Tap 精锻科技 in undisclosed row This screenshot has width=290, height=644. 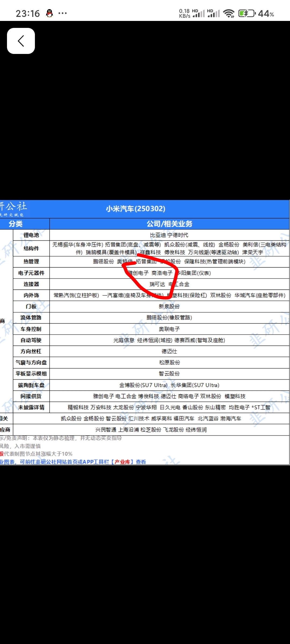pyautogui.click(x=78, y=407)
